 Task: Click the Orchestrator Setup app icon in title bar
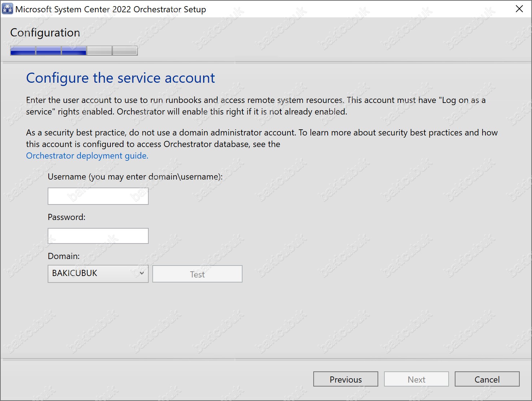pyautogui.click(x=7, y=9)
